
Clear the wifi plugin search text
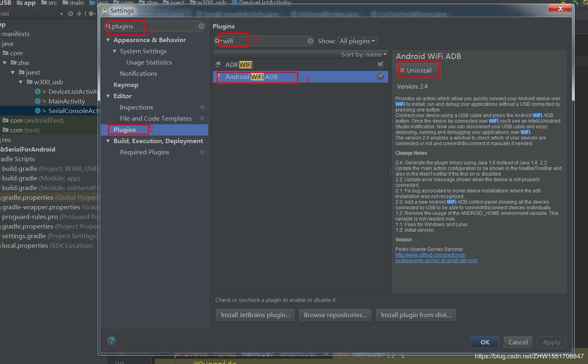pos(310,41)
